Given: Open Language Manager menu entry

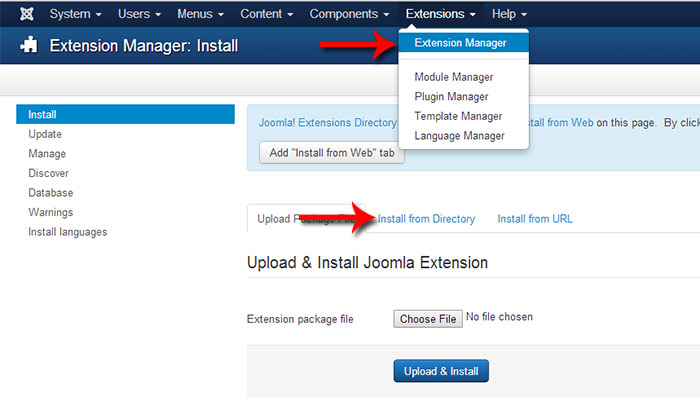Looking at the screenshot, I should tap(459, 136).
